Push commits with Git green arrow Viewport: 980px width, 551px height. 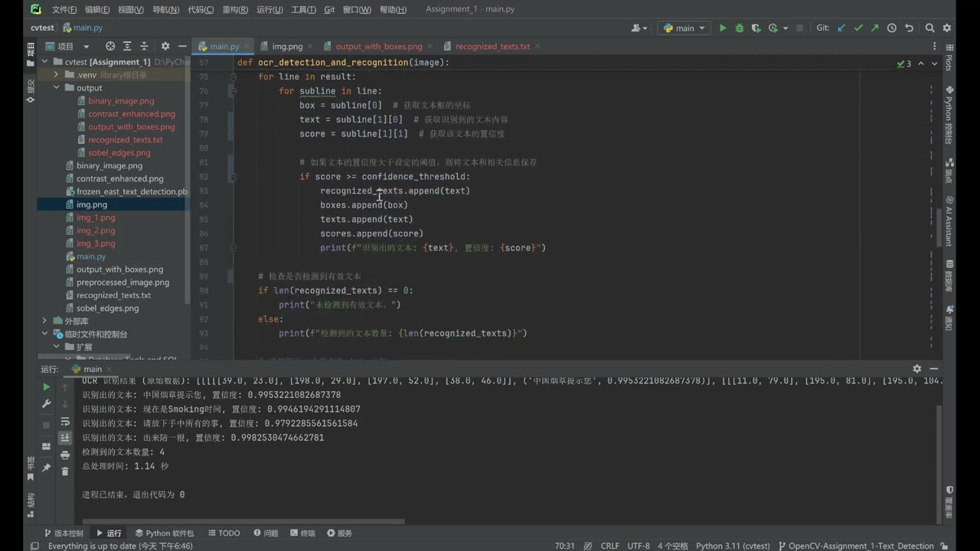[875, 28]
